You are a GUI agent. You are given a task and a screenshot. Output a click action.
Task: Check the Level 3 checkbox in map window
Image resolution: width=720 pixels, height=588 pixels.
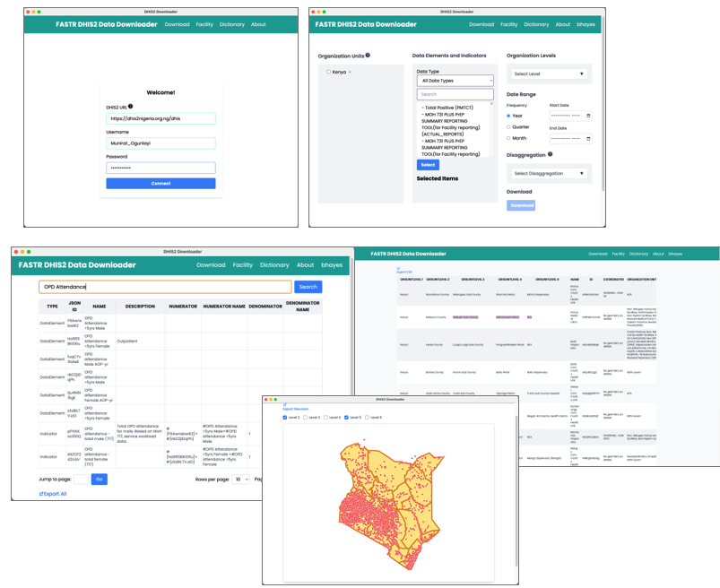306,417
